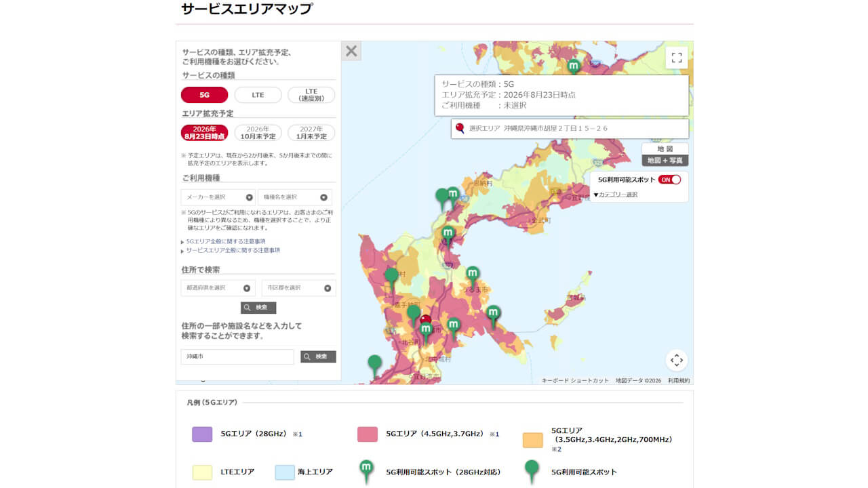Image resolution: width=868 pixels, height=488 pixels.
Task: Select the 5G service type
Action: tap(204, 95)
